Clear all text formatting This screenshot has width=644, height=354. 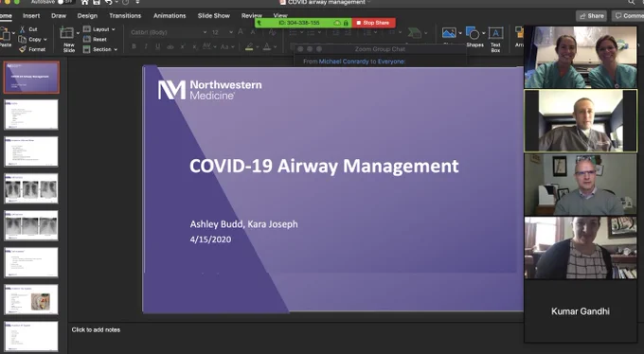click(x=272, y=32)
